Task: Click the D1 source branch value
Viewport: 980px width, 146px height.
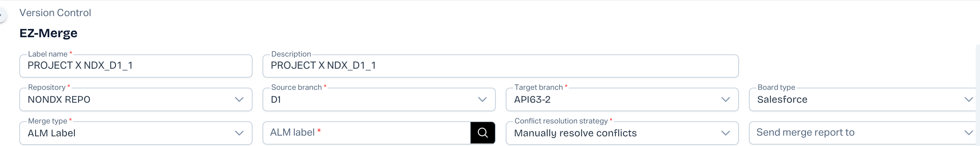Action: (x=276, y=99)
